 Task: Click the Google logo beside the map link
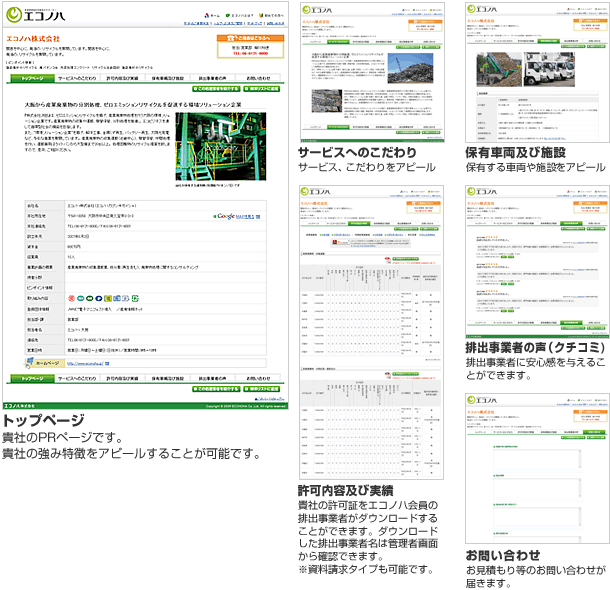tap(226, 216)
